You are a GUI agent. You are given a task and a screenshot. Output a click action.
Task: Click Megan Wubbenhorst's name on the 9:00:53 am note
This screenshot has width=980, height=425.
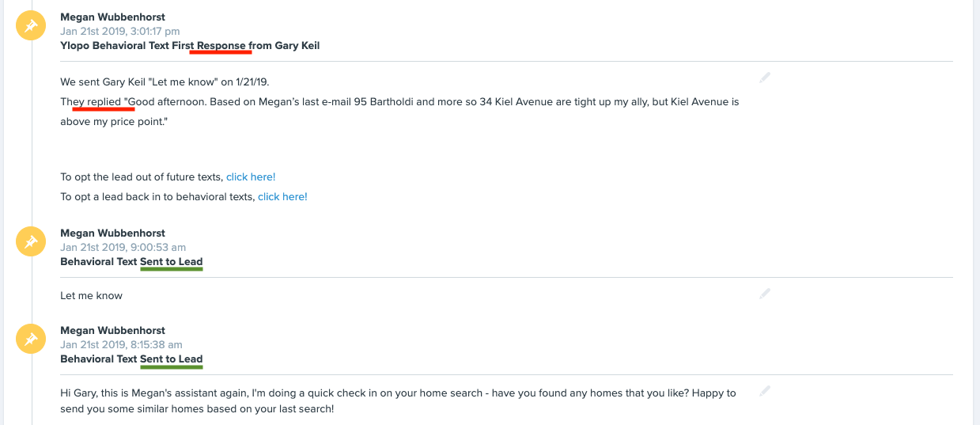click(x=112, y=233)
